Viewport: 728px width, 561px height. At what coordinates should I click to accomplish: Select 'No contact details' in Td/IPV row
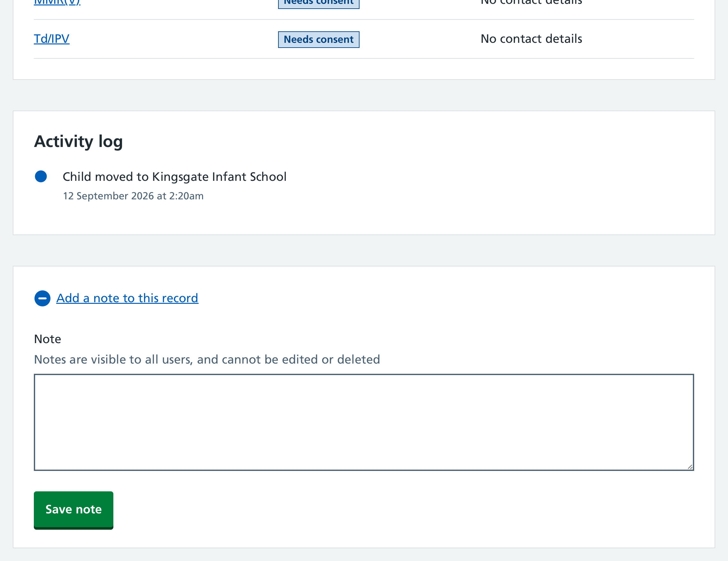[531, 39]
